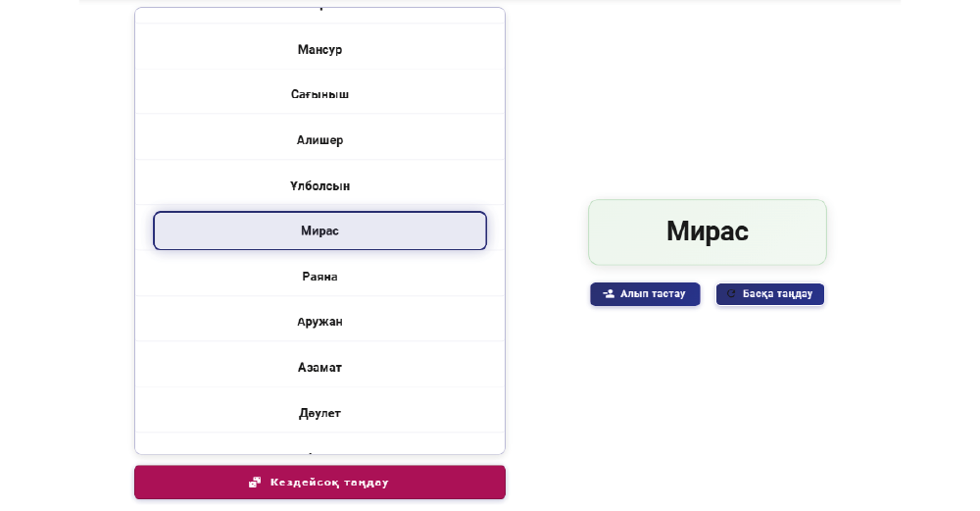
Task: Click the Алишер list entry
Action: point(320,140)
